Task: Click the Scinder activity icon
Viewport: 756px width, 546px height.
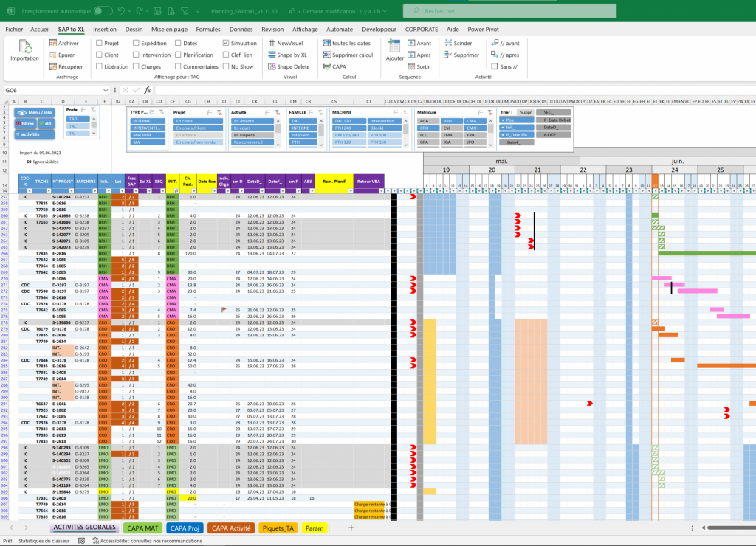Action: click(x=447, y=44)
